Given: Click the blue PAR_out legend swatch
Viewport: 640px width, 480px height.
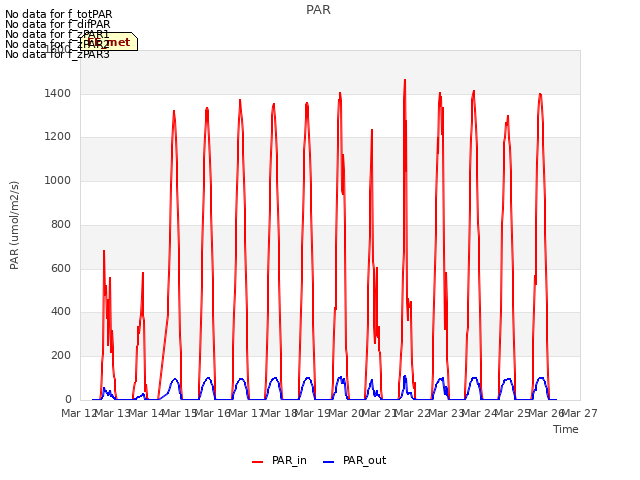Looking at the screenshot, I should coord(329,462).
